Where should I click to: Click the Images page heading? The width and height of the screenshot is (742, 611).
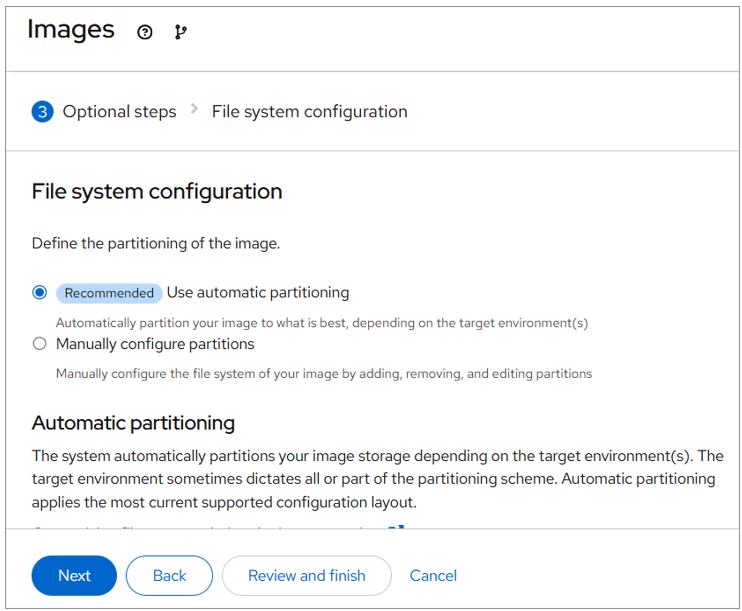click(71, 30)
